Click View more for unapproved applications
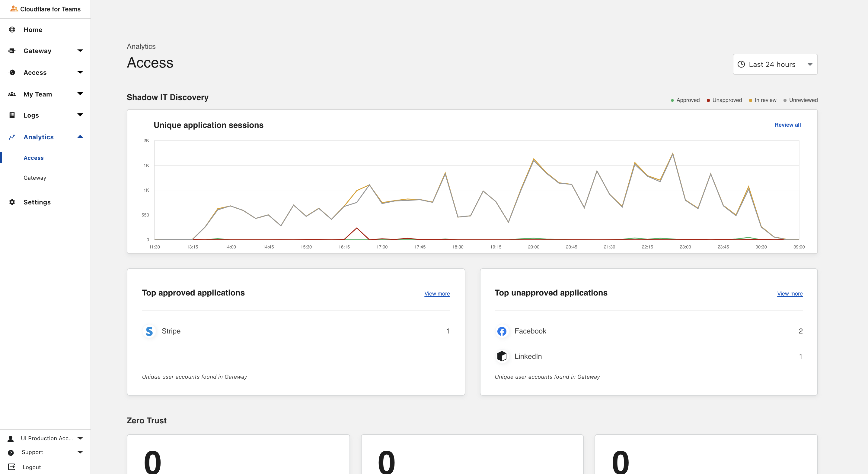This screenshot has height=474, width=868. click(x=790, y=294)
